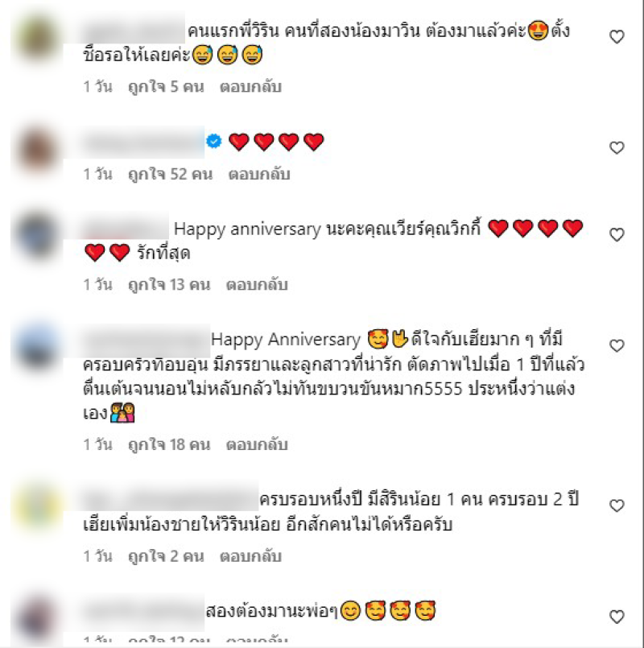Like the comment about พี่วิริน and น้องมาวิน
Image resolution: width=644 pixels, height=648 pixels.
click(617, 37)
